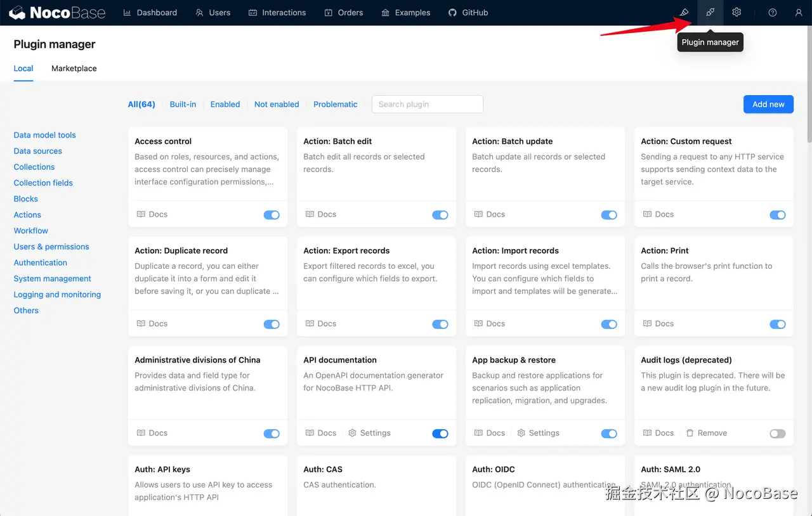This screenshot has width=812, height=516.
Task: Toggle the Action: Batch edit switch
Action: 440,215
